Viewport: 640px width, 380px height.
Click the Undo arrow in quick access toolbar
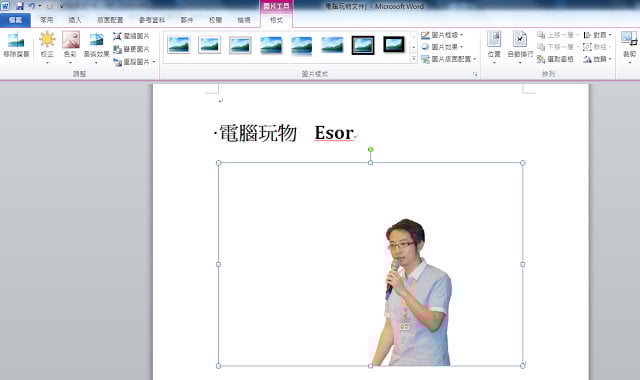pos(31,6)
